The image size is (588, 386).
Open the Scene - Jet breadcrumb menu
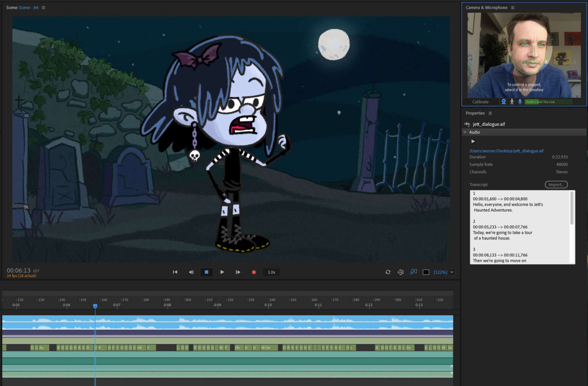click(29, 7)
